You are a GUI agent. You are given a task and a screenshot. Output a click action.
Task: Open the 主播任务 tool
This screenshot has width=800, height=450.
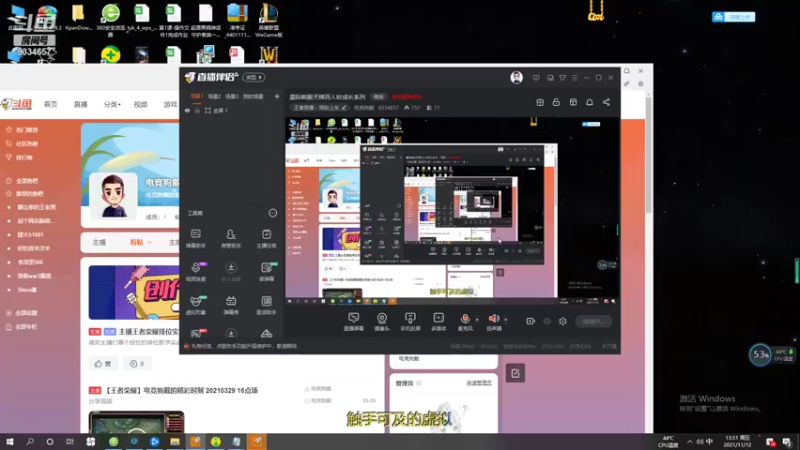point(266,238)
